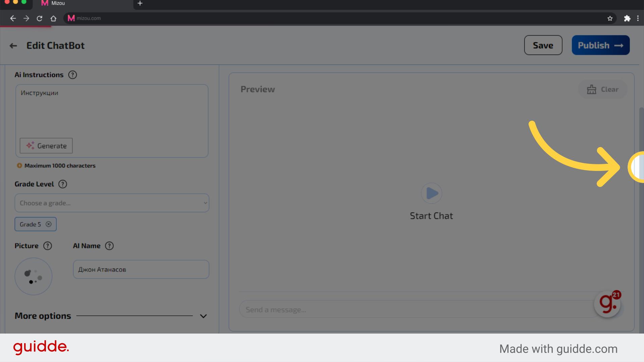Click Publish to deploy the chatbot

(601, 45)
